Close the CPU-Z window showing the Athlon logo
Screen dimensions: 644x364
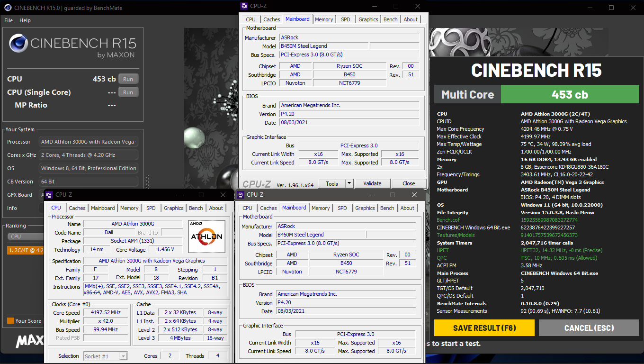coord(223,195)
